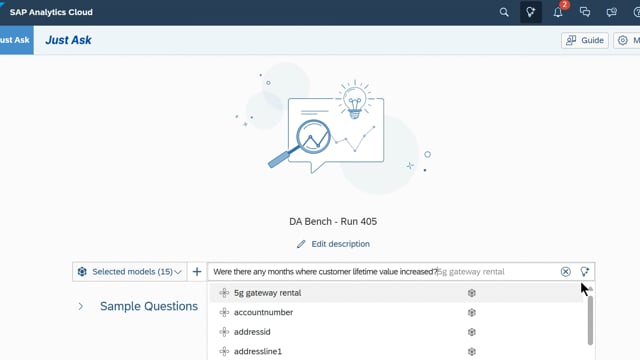This screenshot has width=640, height=360.
Task: Click the DA Bench - Run 405 title
Action: click(x=333, y=222)
